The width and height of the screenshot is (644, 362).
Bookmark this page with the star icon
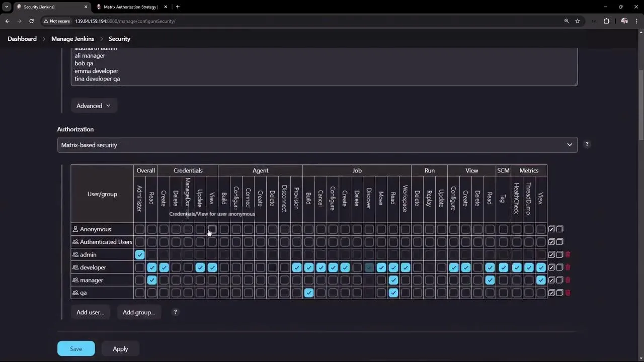(x=578, y=21)
